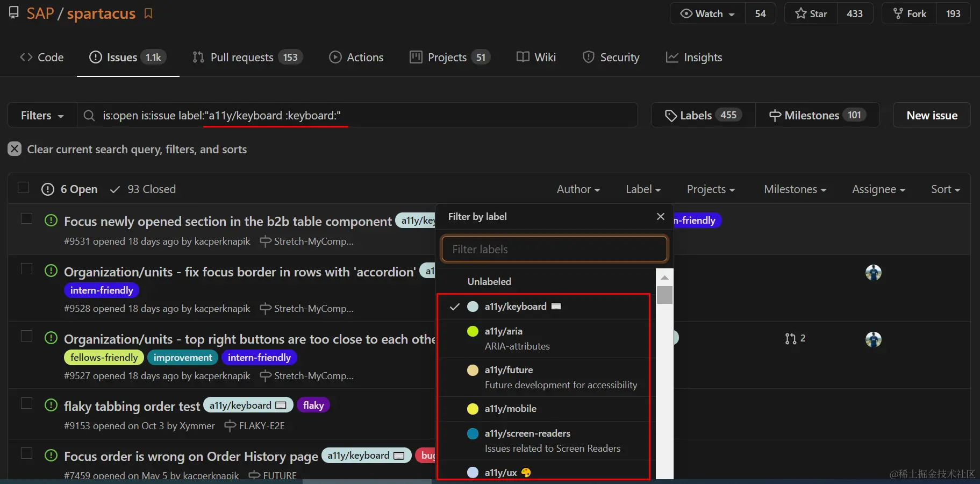The height and width of the screenshot is (484, 980).
Task: Select the a11y/screen-readers label option
Action: (x=544, y=441)
